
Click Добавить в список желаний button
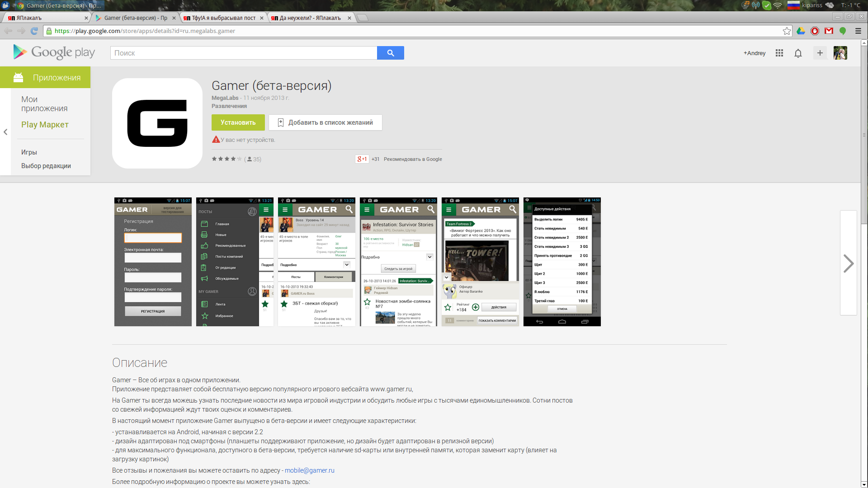pos(325,122)
